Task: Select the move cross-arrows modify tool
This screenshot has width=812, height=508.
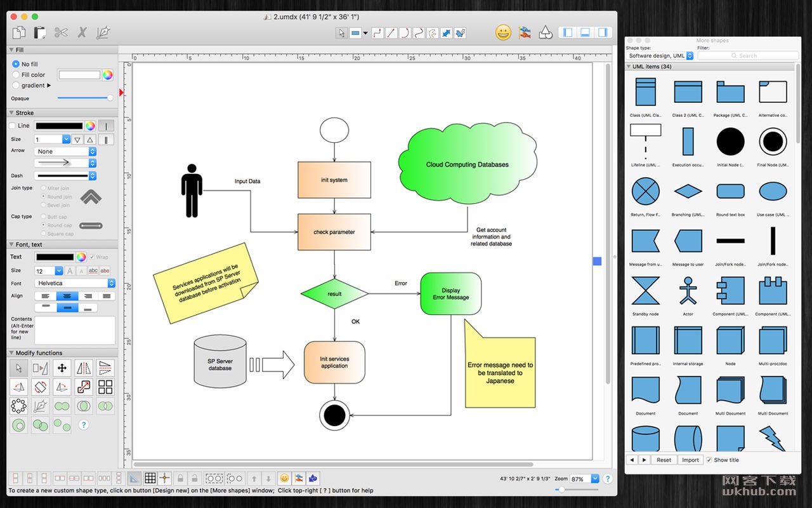Action: [62, 368]
